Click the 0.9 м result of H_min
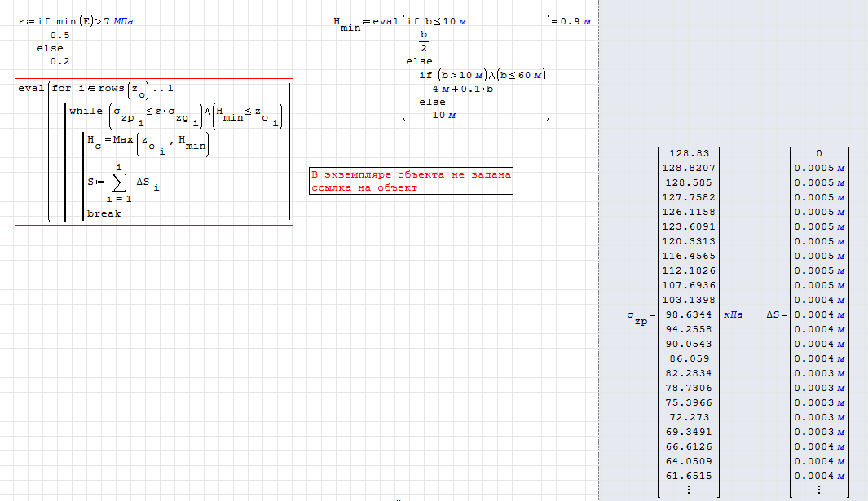The height and width of the screenshot is (501, 868). 575,21
